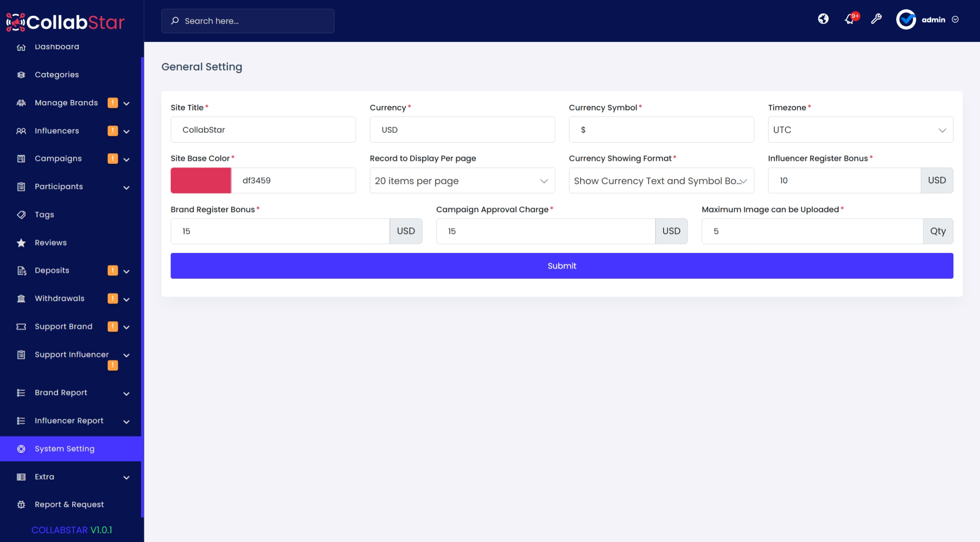
Task: Open the wrench tool icon in header
Action: click(876, 19)
